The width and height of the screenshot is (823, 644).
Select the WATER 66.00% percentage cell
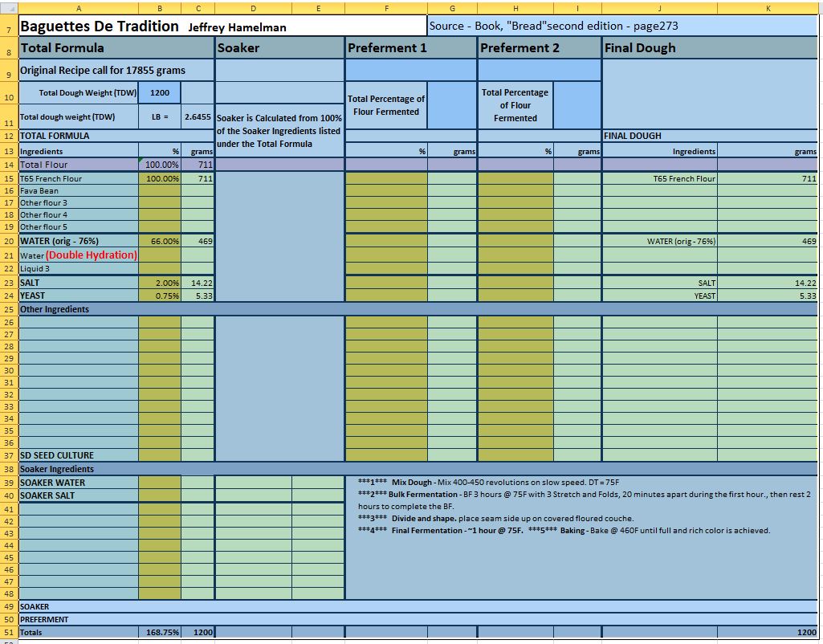point(160,241)
